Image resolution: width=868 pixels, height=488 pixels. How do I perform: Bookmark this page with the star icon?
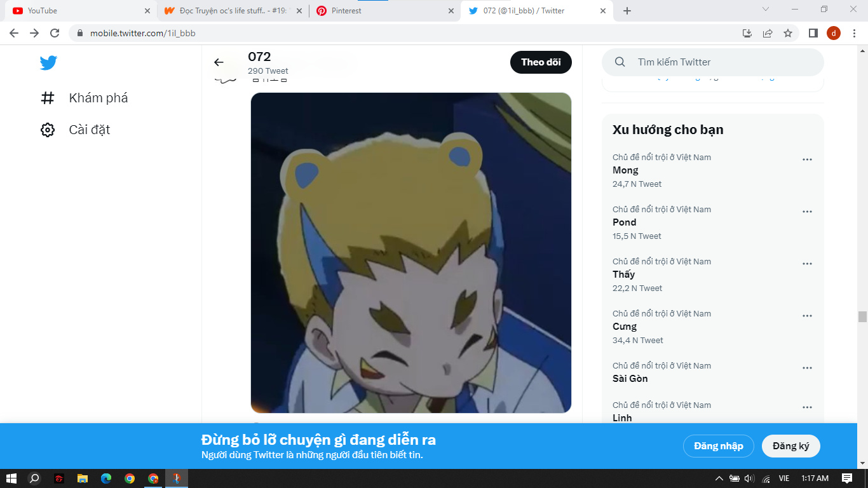point(788,33)
